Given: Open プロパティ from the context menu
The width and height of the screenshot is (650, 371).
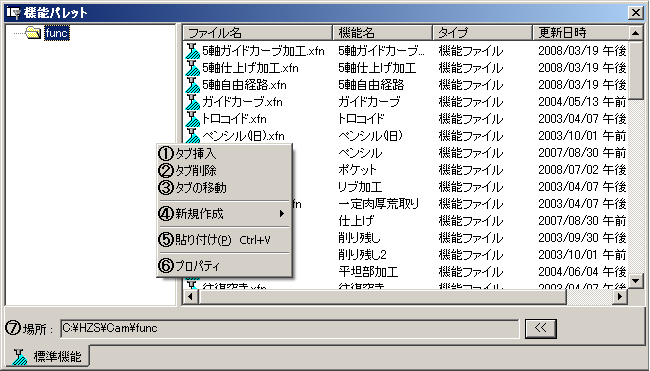Looking at the screenshot, I should 224,265.
